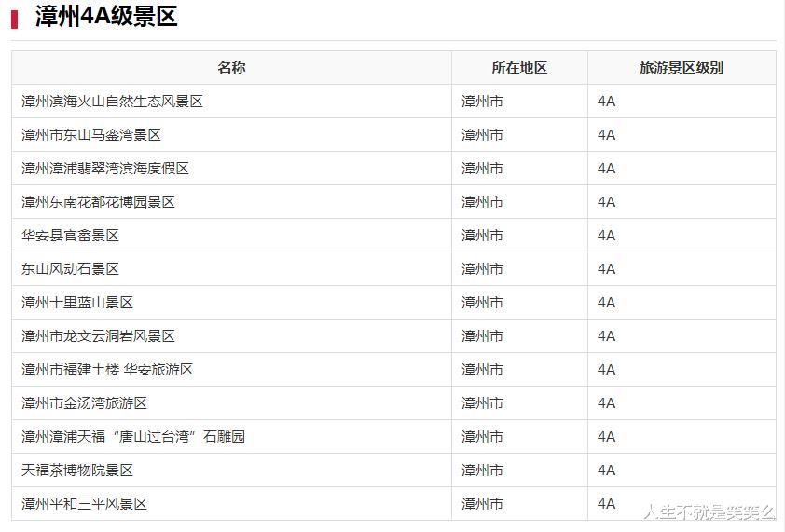
Task: Click 漳州市 in the 东山马銮湾景区 row
Action: tap(482, 134)
